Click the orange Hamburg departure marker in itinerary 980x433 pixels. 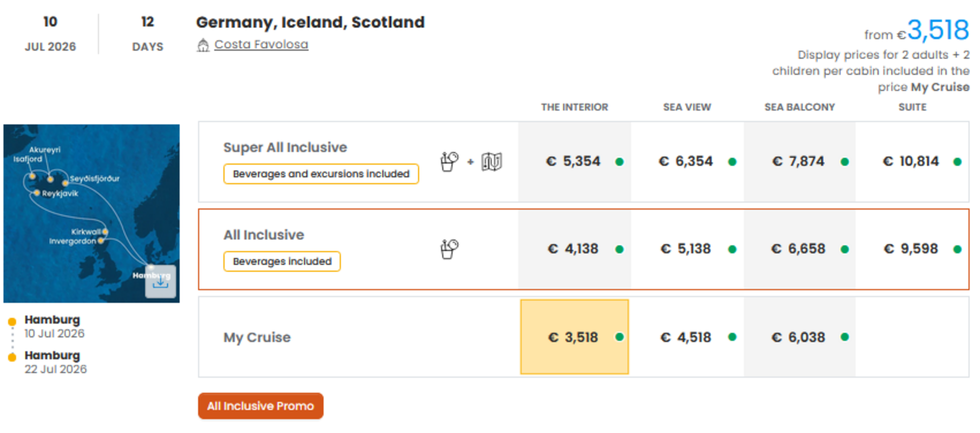pos(12,322)
